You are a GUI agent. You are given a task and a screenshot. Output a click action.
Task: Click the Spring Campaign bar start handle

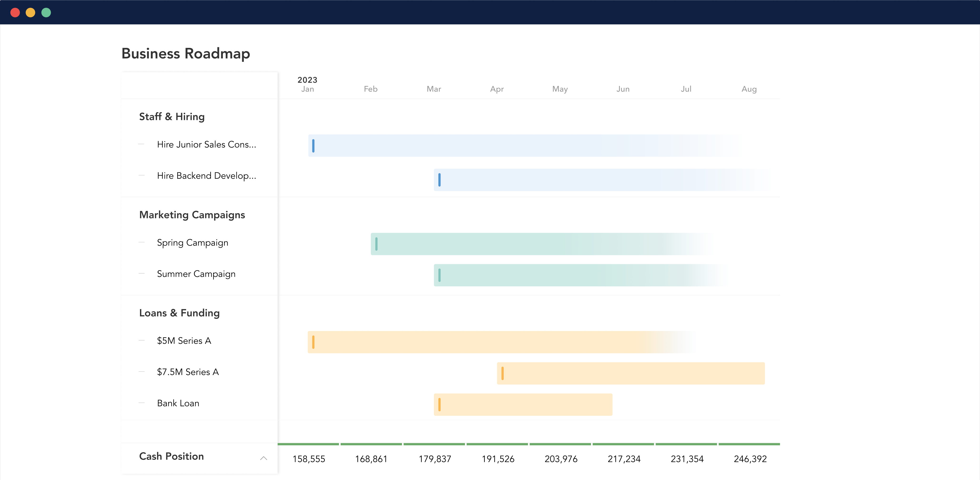point(376,244)
